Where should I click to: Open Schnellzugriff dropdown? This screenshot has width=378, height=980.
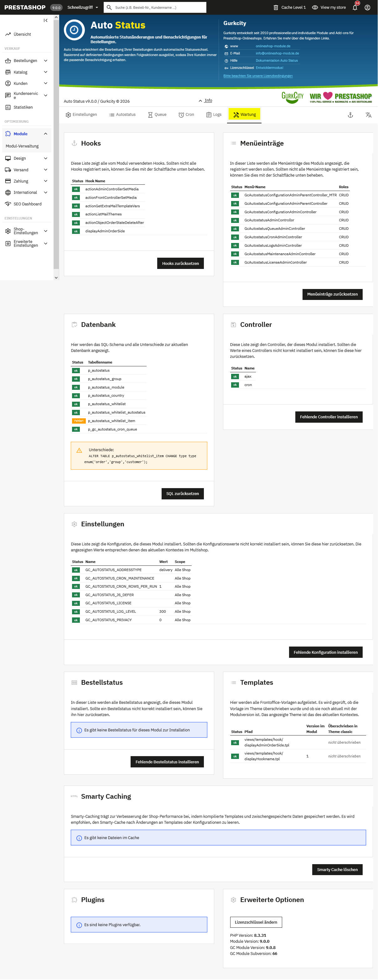pos(83,7)
